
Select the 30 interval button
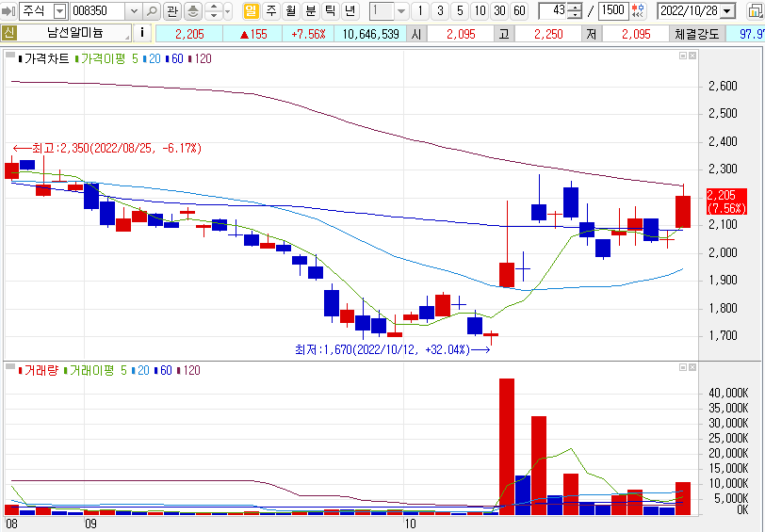pyautogui.click(x=499, y=10)
